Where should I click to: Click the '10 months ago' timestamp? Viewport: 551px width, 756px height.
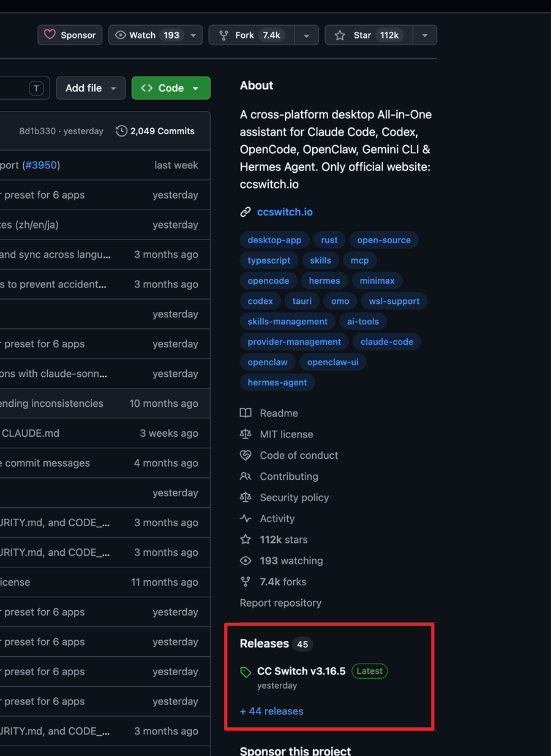coord(164,404)
